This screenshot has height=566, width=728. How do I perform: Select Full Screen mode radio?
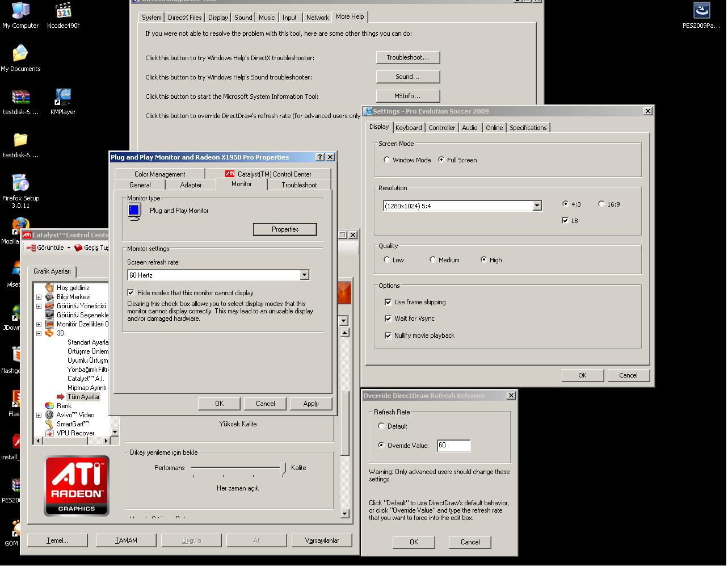(441, 160)
